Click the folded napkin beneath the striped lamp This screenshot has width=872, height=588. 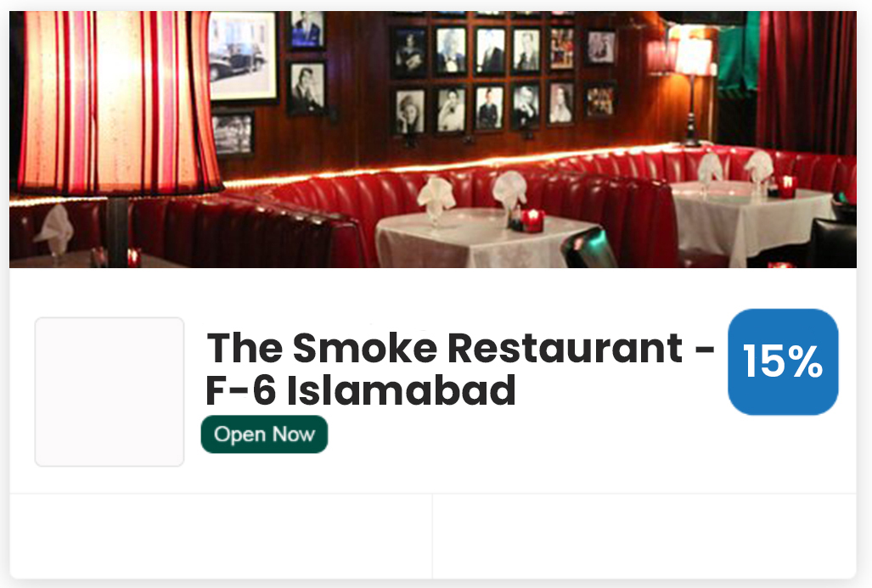click(54, 229)
